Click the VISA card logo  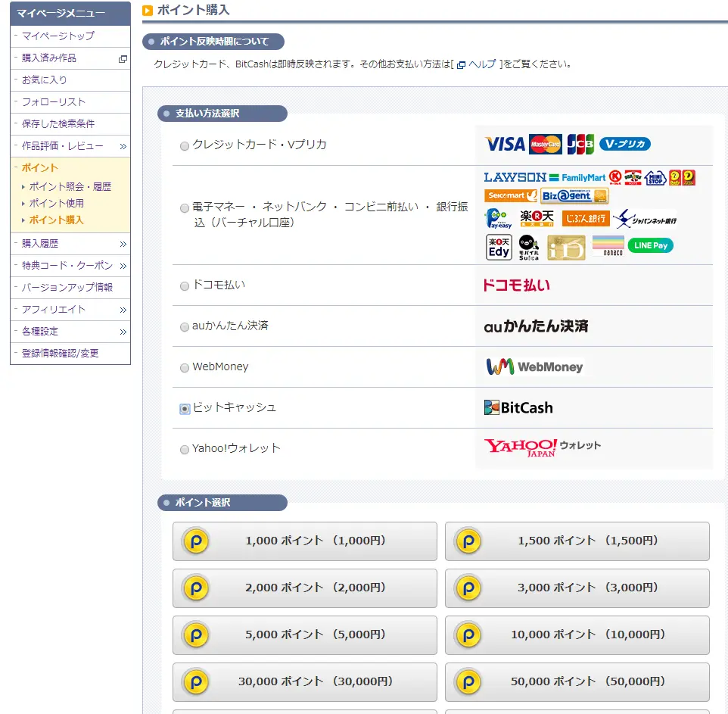coord(506,144)
